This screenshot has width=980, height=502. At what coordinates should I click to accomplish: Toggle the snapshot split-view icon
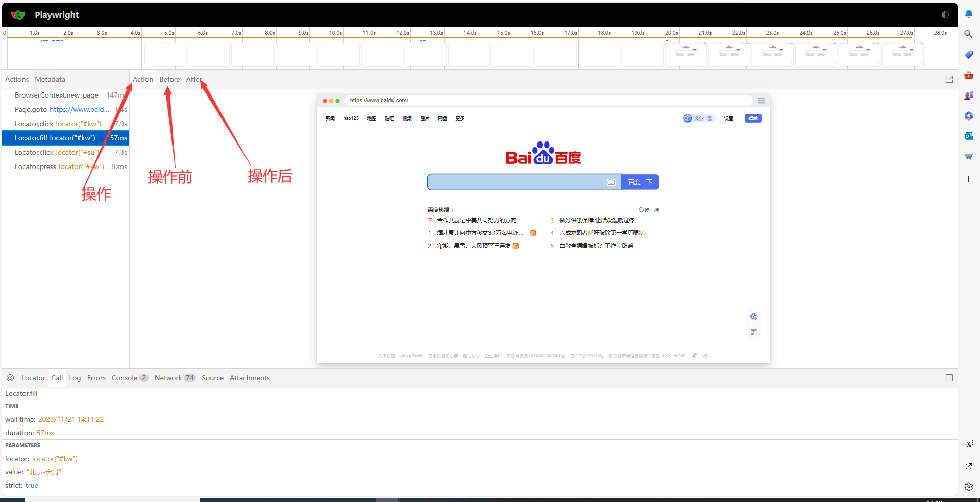tap(949, 378)
